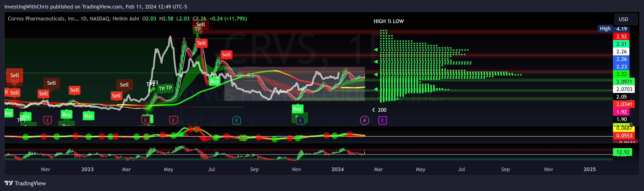644x191 pixels.
Task: Select the rightmost Sell label on chart
Action: point(226,55)
